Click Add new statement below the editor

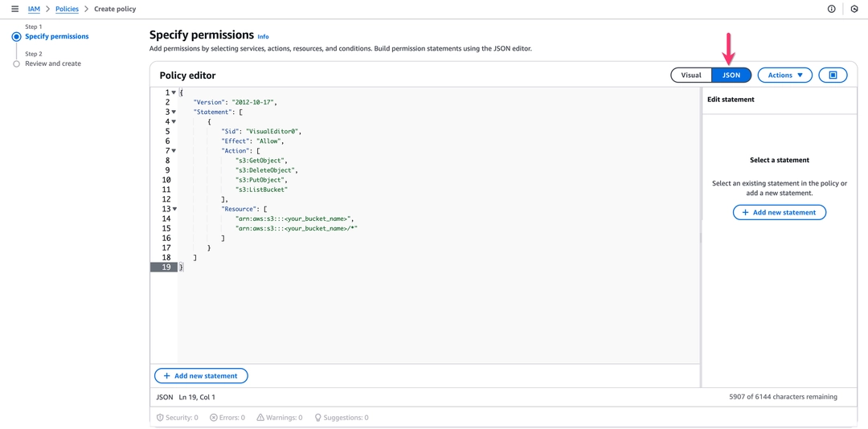201,376
